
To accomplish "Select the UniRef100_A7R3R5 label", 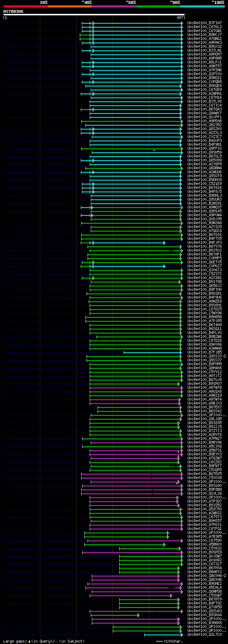I will 204,537.
